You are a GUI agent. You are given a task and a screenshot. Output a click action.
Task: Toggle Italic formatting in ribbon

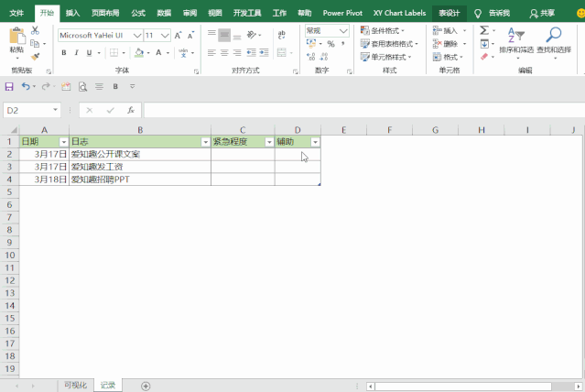coord(76,52)
